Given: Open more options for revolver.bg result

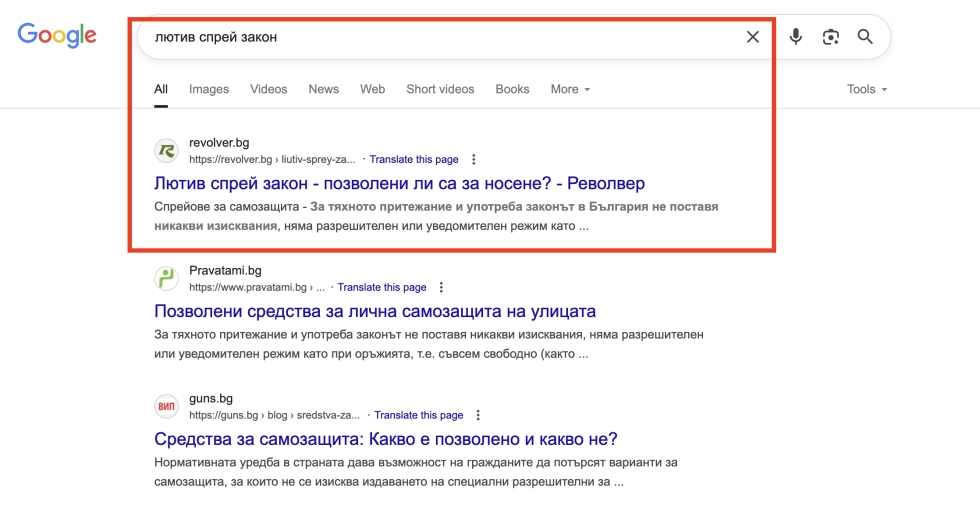Looking at the screenshot, I should (474, 159).
